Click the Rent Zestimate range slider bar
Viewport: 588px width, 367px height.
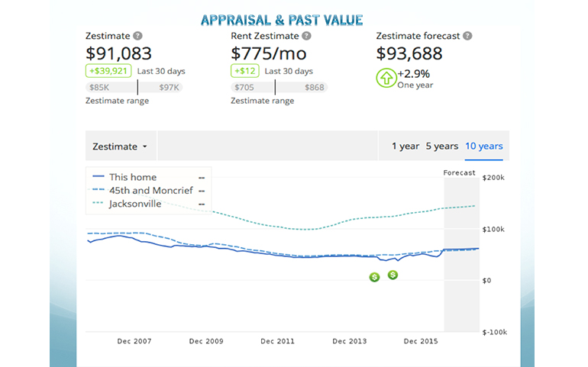279,88
